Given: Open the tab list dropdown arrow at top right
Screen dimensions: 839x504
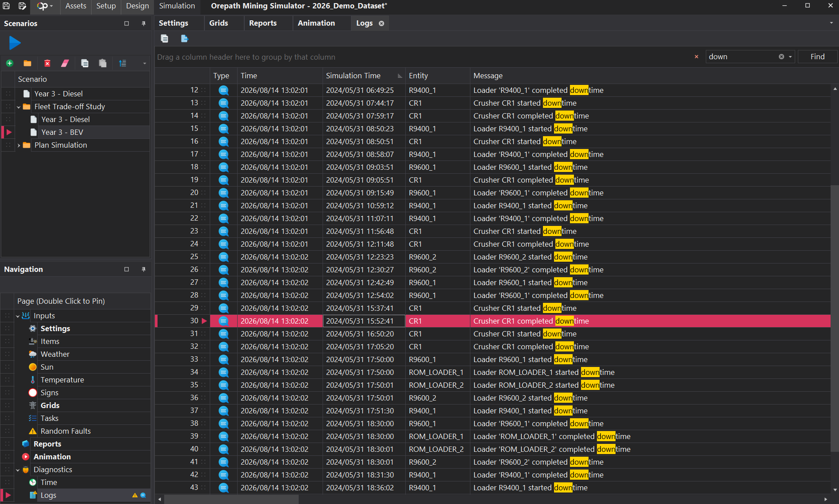Looking at the screenshot, I should click(831, 23).
